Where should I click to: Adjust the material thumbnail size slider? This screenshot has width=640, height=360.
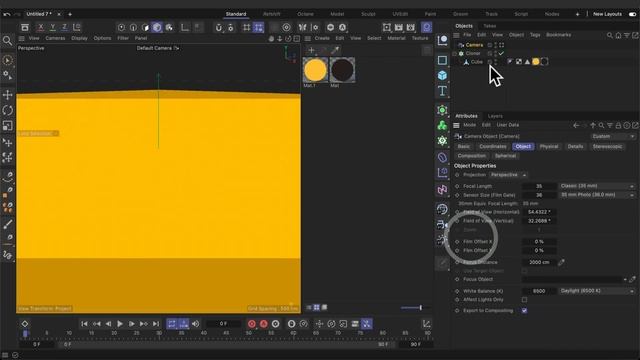coord(411,308)
